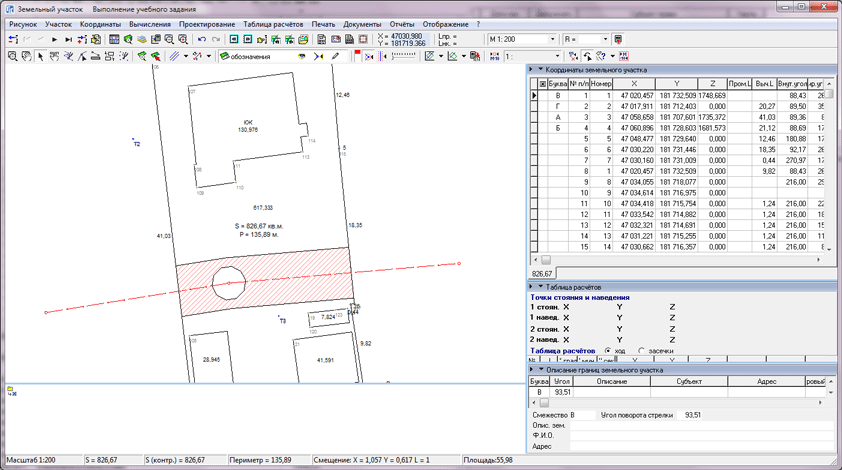Open the R = dropdown
The height and width of the screenshot is (470, 842).
605,39
